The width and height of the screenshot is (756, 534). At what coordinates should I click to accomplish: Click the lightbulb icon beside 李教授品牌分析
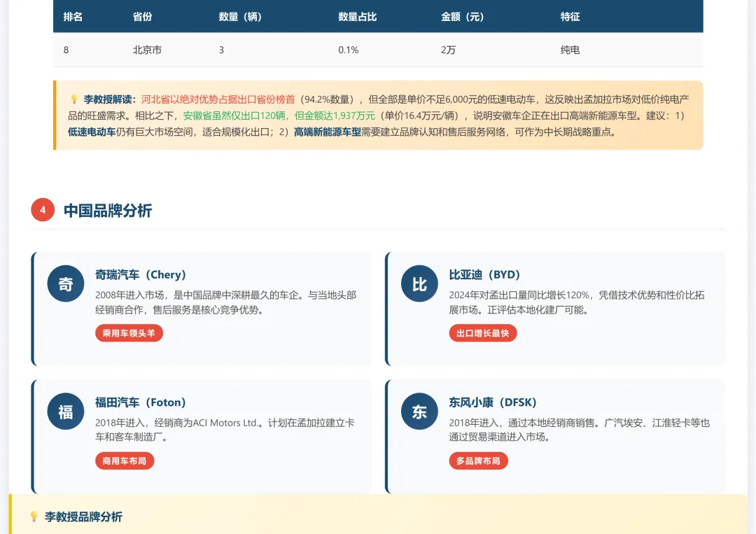34,517
